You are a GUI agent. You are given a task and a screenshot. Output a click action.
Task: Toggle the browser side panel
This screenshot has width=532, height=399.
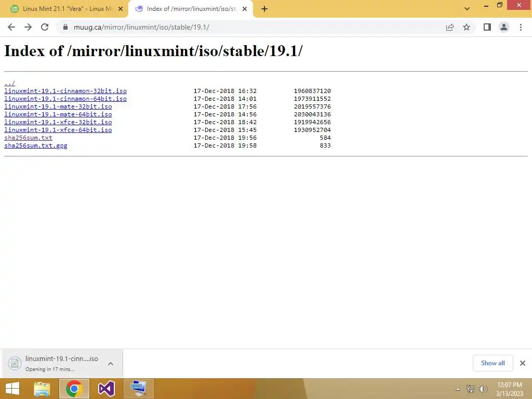tap(487, 27)
